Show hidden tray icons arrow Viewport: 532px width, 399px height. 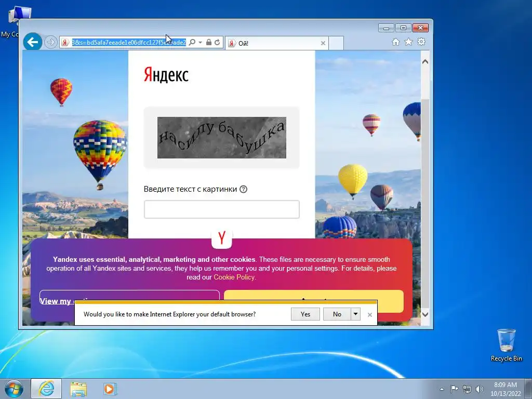442,389
